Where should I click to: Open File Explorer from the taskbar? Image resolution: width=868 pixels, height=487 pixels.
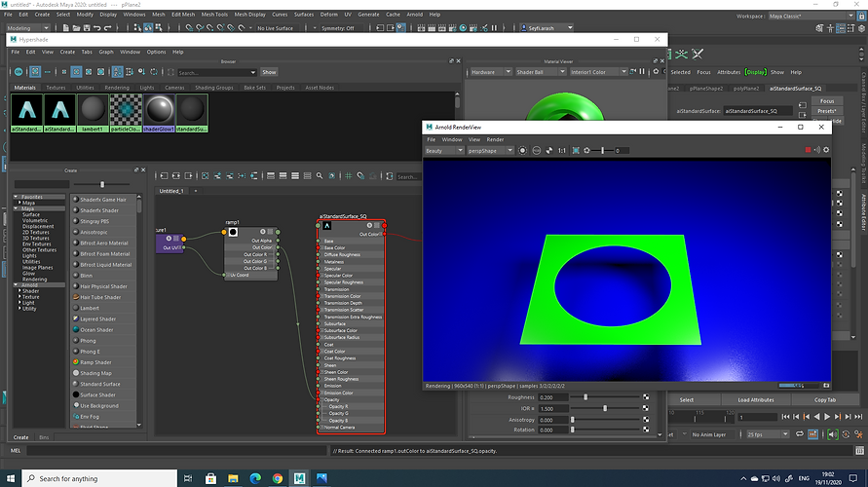pyautogui.click(x=233, y=478)
